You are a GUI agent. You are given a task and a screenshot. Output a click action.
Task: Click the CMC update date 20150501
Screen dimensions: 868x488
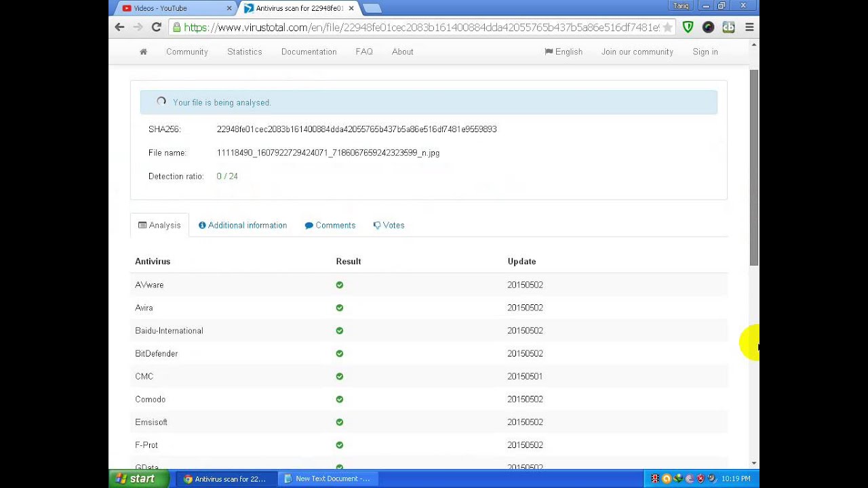coord(525,376)
